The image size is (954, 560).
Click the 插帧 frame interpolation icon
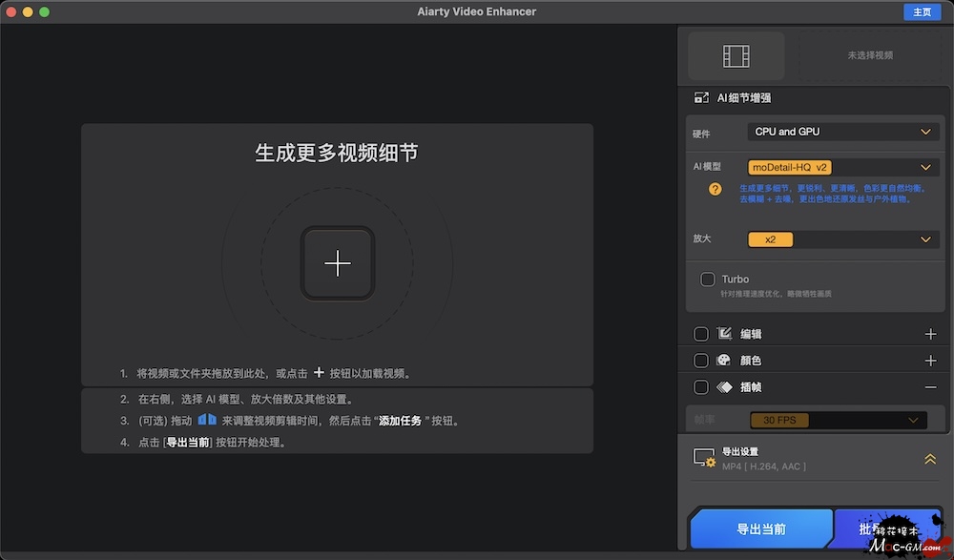724,387
